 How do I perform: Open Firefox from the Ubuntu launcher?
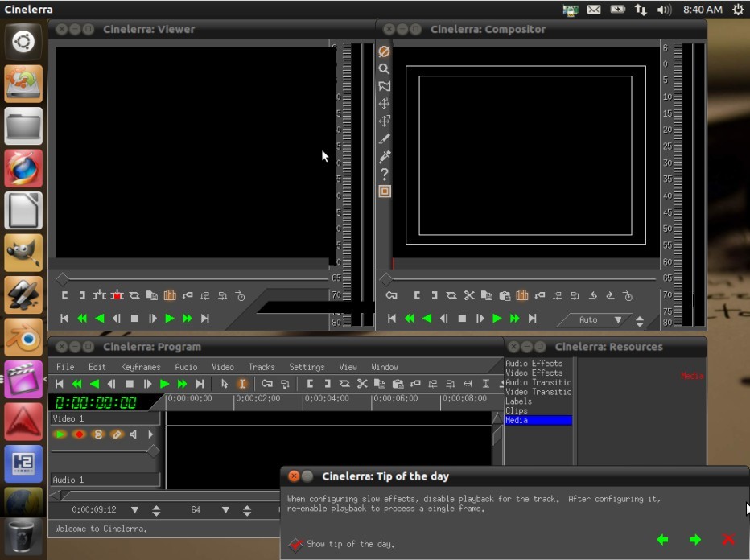(23, 168)
